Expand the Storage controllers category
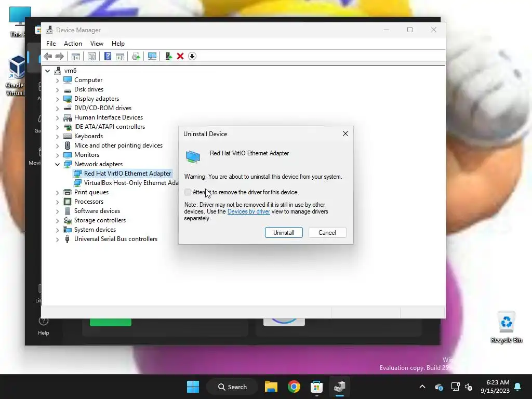Viewport: 532px width, 399px height. click(x=57, y=220)
